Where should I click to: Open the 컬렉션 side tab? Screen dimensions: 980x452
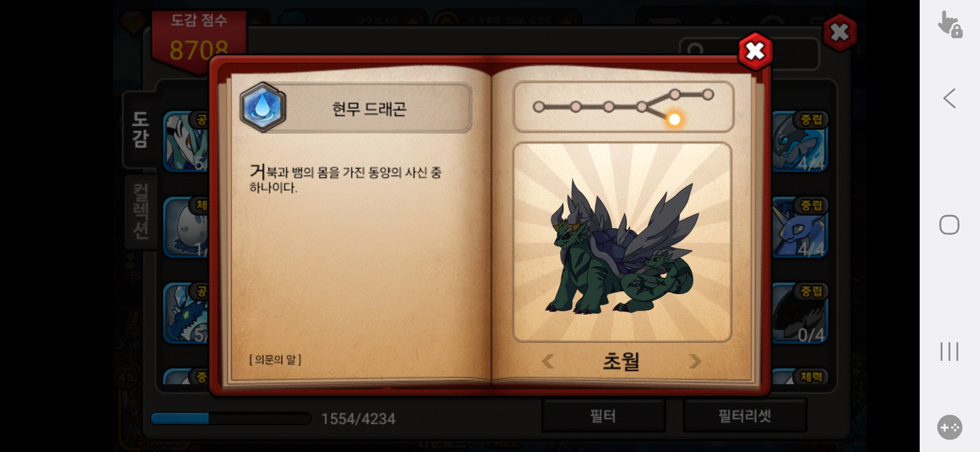point(141,211)
